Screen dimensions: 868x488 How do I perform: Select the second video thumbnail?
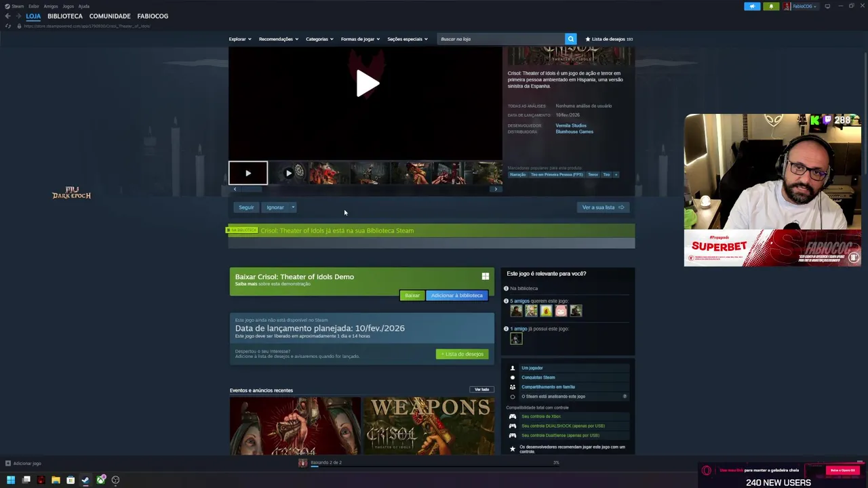[x=288, y=173]
